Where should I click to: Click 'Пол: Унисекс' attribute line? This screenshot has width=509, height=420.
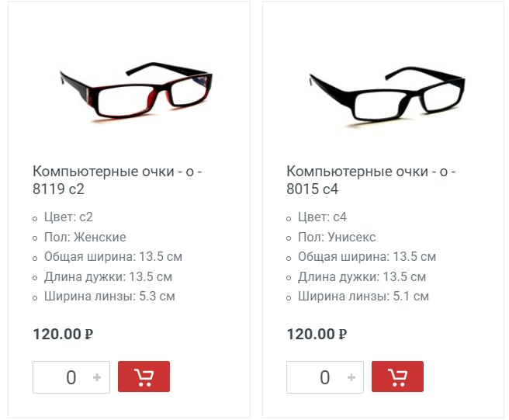tap(337, 237)
